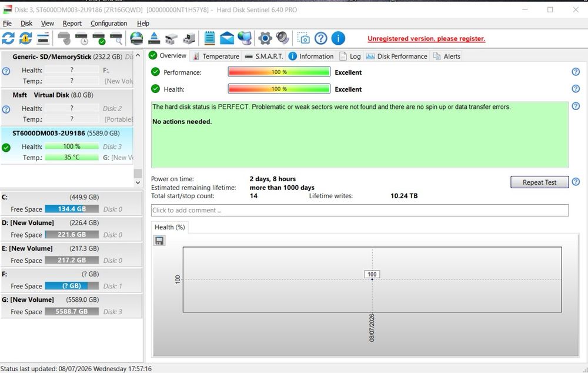
Task: Click E: free space bar 217.2 GB
Action: pos(72,260)
